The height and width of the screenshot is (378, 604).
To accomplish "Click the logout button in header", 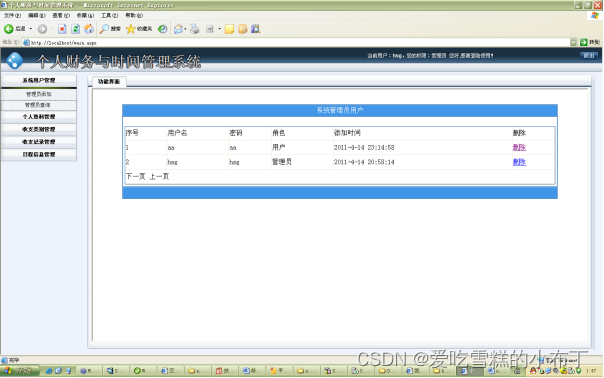I will [x=589, y=55].
